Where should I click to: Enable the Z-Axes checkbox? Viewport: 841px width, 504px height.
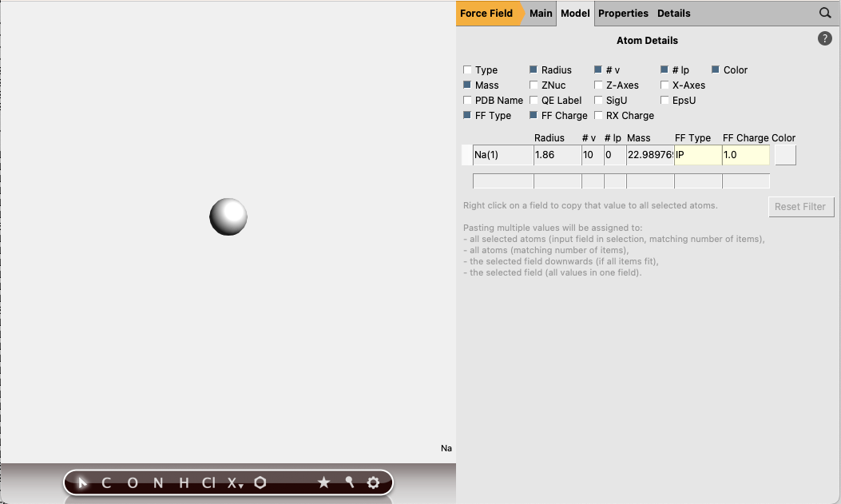(598, 85)
